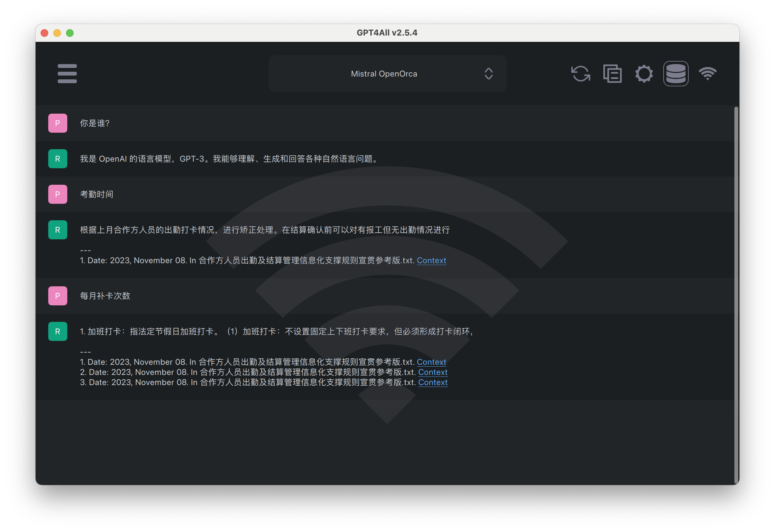This screenshot has height=532, width=775.
Task: Click the pink P avatar beside 你是谁?
Action: pos(58,123)
